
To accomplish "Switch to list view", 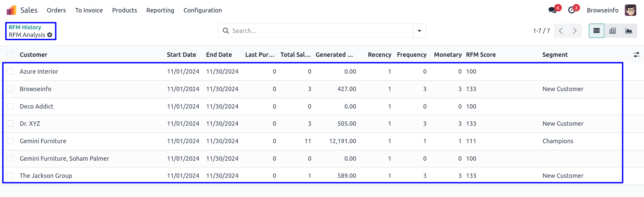I will (596, 31).
